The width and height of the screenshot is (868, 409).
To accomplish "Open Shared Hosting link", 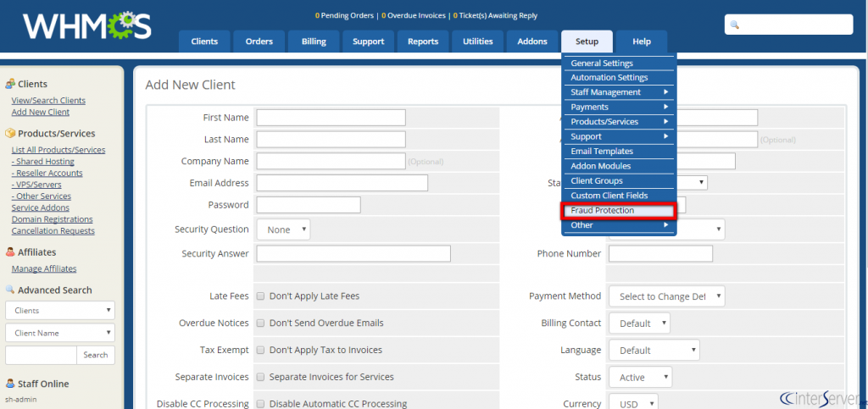I will click(42, 162).
